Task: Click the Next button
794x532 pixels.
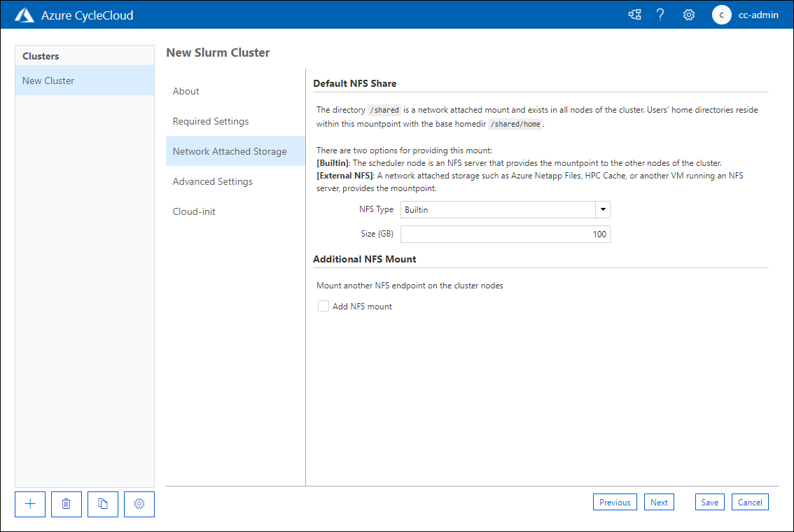Action: coord(659,502)
